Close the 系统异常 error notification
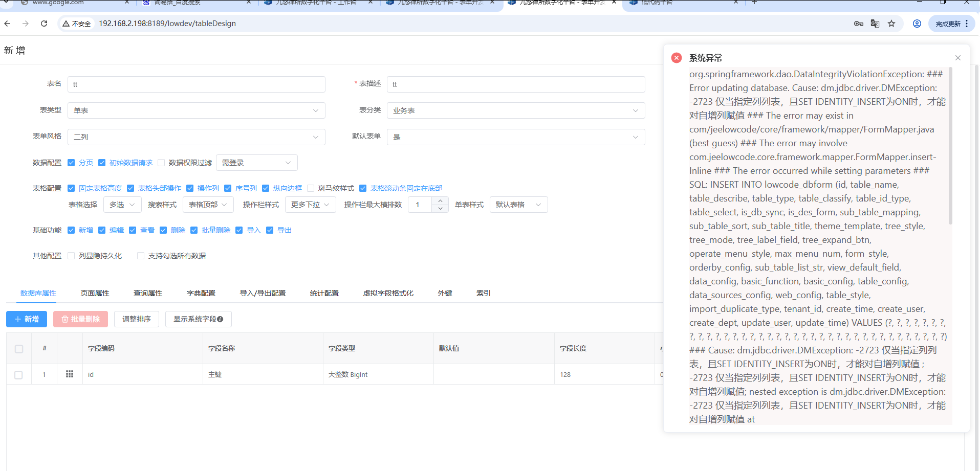Screen dimensions: 980x471 [958, 58]
